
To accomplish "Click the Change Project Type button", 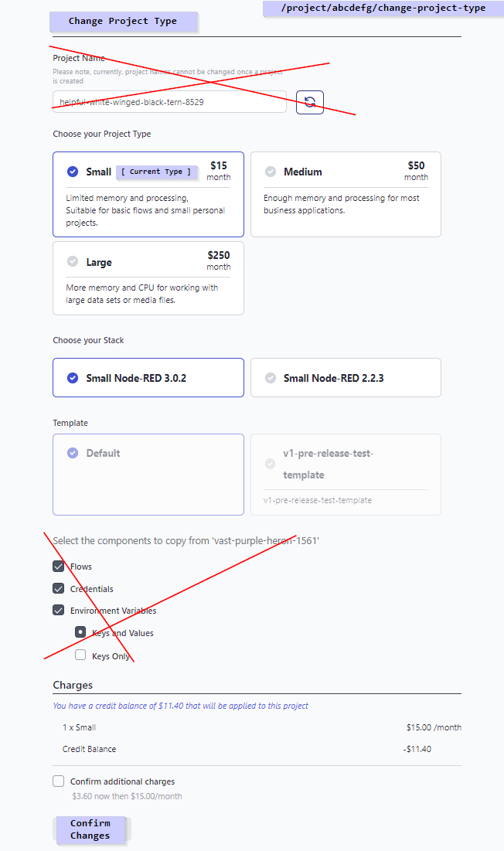I will coord(124,21).
